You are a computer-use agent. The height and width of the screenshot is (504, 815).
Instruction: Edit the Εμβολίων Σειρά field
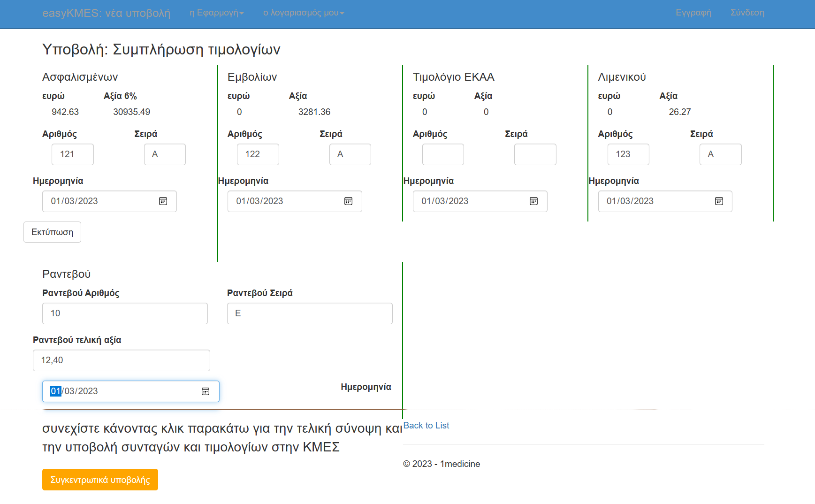[x=350, y=154]
